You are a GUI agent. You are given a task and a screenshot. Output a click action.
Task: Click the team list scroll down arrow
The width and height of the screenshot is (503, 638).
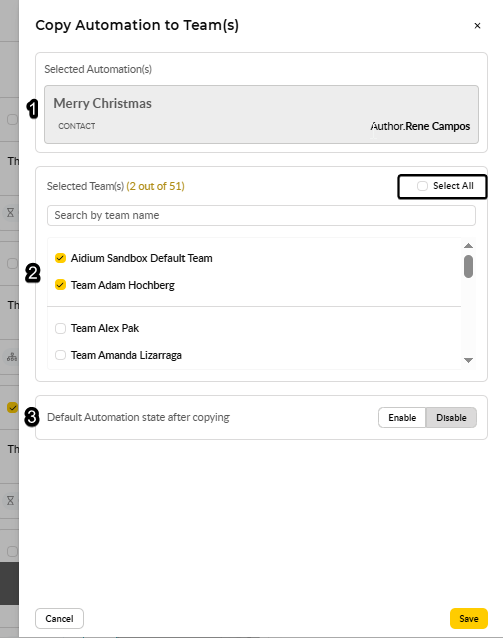(x=468, y=360)
